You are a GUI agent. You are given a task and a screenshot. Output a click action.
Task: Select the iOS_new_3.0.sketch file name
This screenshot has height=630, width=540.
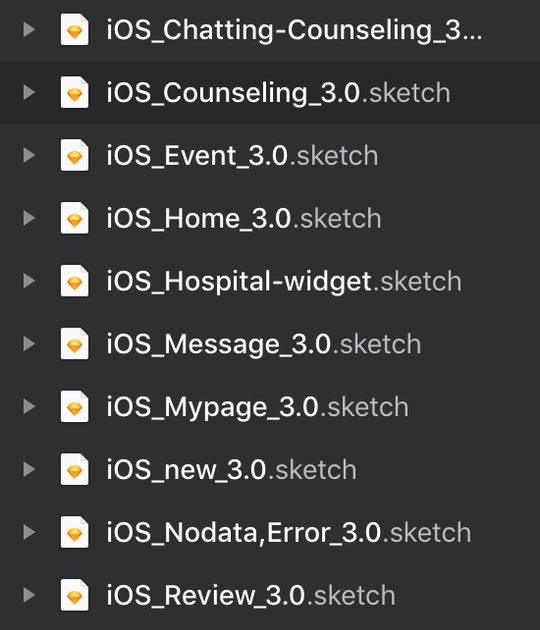coord(231,470)
